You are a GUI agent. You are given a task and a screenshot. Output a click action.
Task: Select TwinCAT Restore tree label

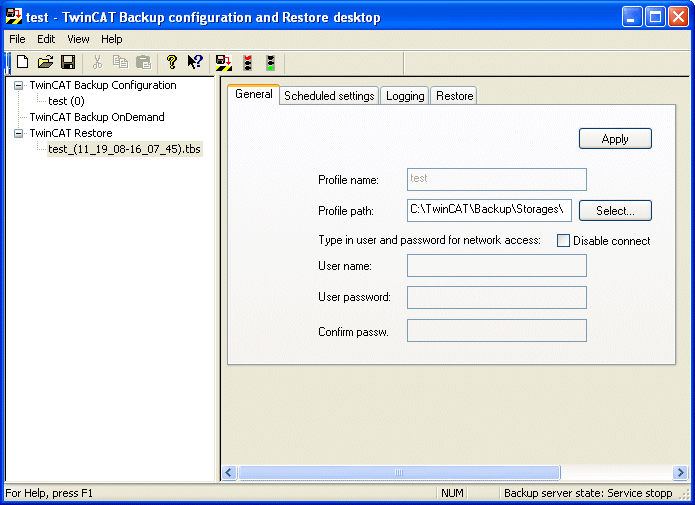point(71,133)
